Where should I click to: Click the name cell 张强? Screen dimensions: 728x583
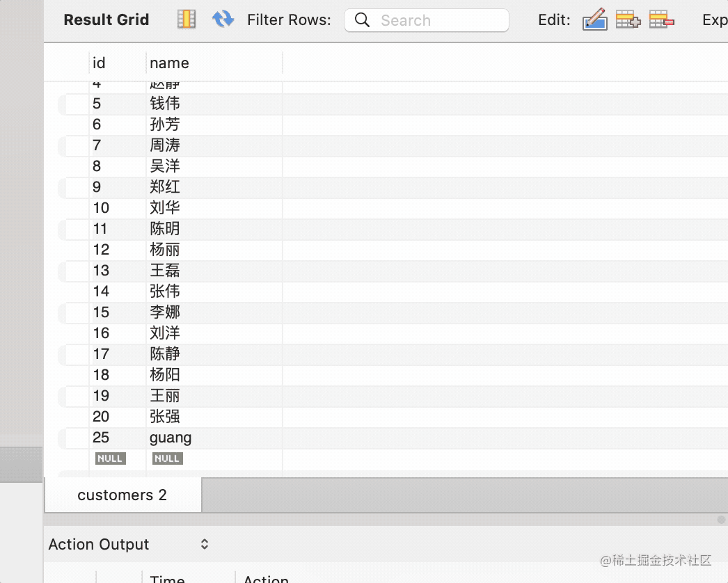coord(165,417)
